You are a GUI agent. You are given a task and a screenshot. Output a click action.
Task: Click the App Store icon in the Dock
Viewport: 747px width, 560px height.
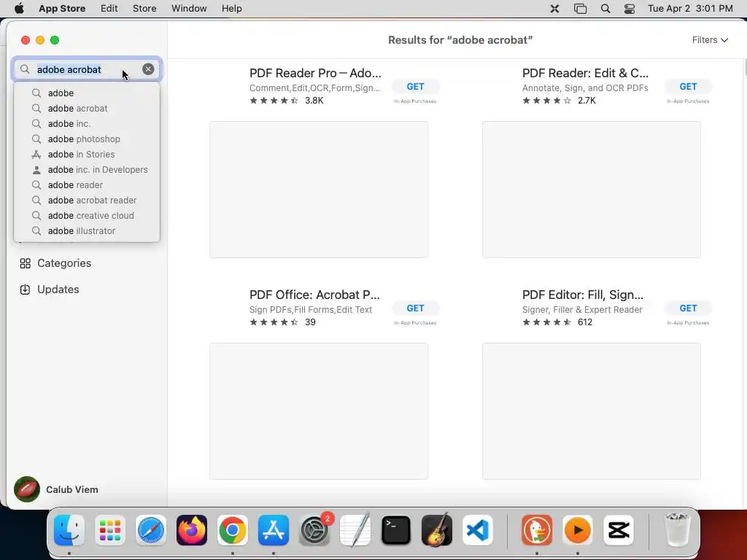click(274, 530)
